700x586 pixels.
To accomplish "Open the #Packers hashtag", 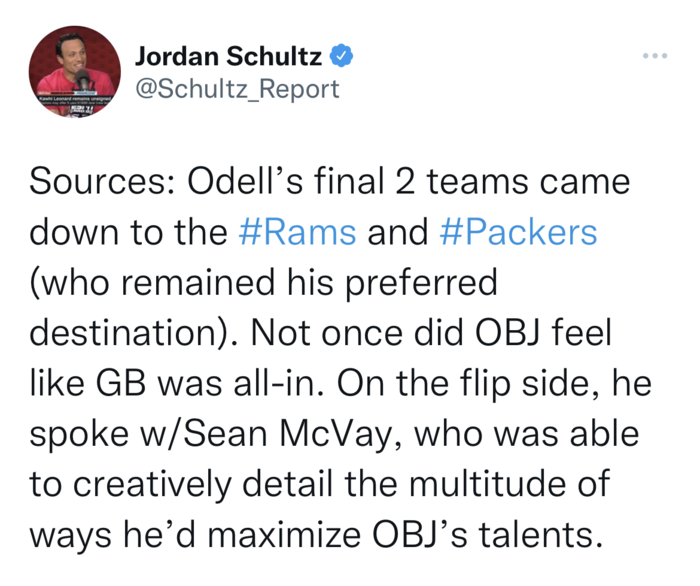I will click(x=518, y=232).
